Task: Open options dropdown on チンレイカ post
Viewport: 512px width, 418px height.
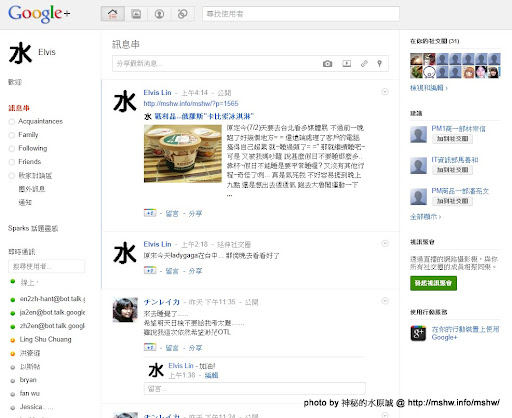Action: (x=385, y=301)
